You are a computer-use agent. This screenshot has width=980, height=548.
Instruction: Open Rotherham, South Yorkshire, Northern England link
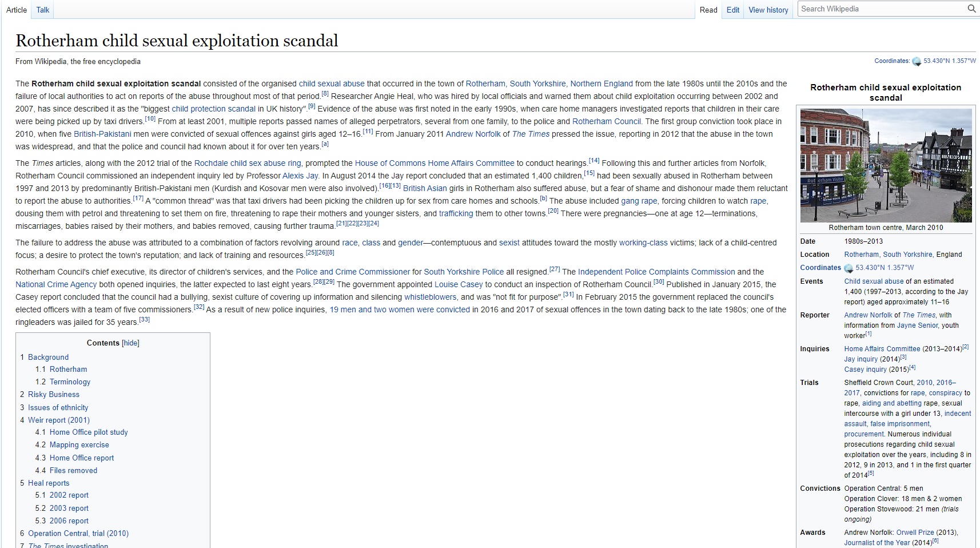coord(549,84)
